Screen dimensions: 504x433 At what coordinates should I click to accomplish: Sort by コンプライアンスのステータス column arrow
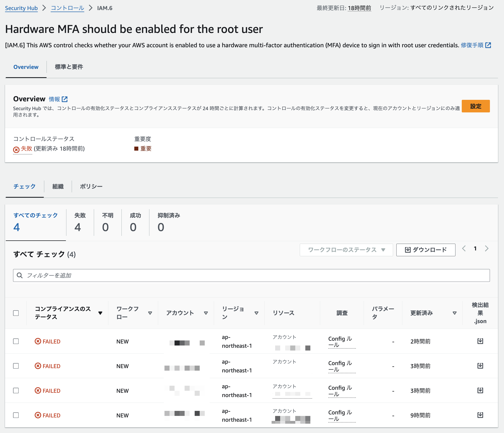click(100, 313)
